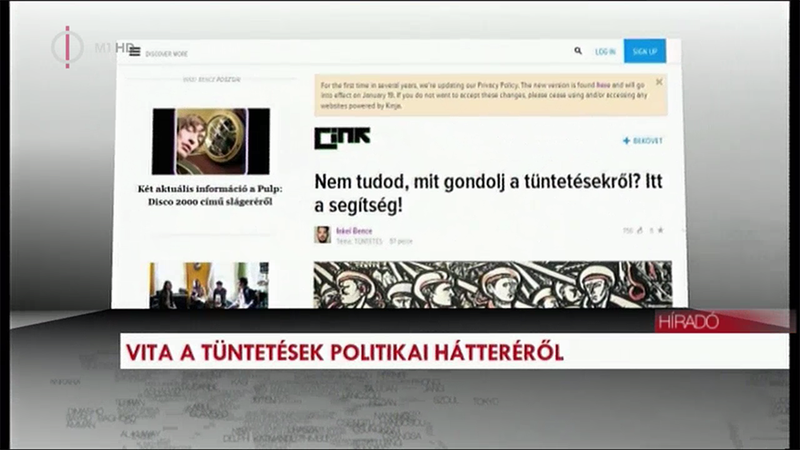Click the blue SIGN UP button
This screenshot has height=450, width=800.
(645, 51)
